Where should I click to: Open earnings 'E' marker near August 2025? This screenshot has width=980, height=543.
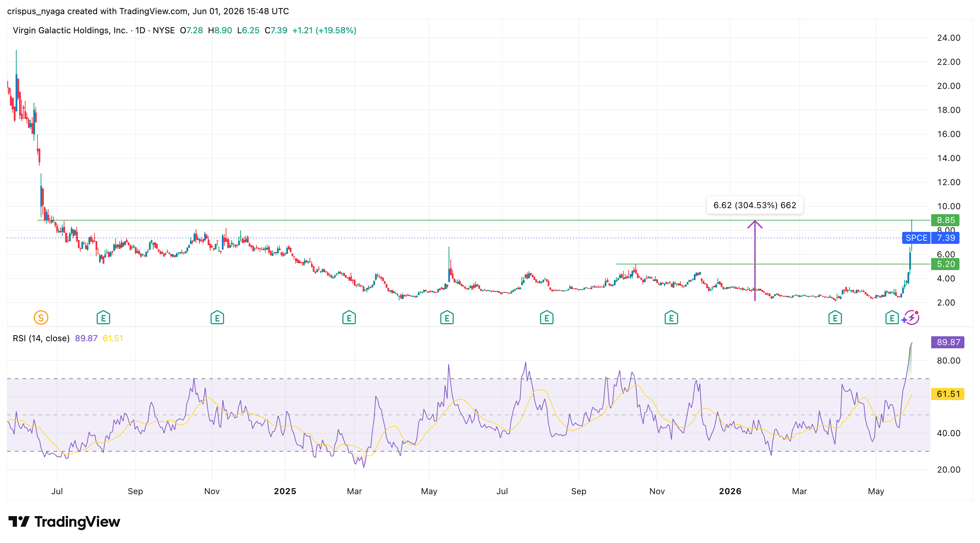547,318
